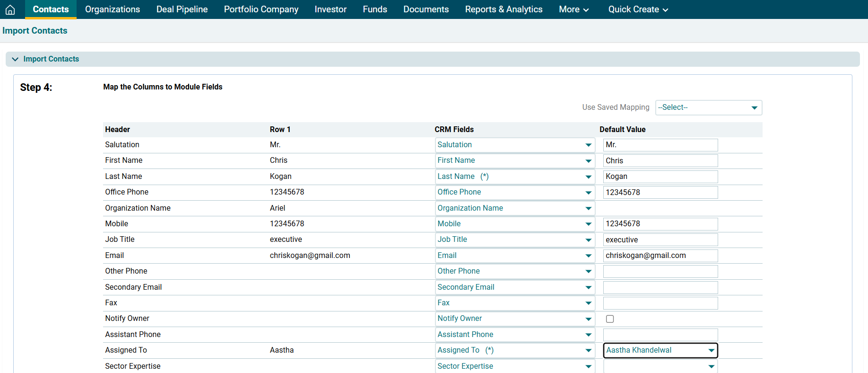Click the Import Contacts breadcrumb link
Screen dimensions: 868x373
[35, 31]
